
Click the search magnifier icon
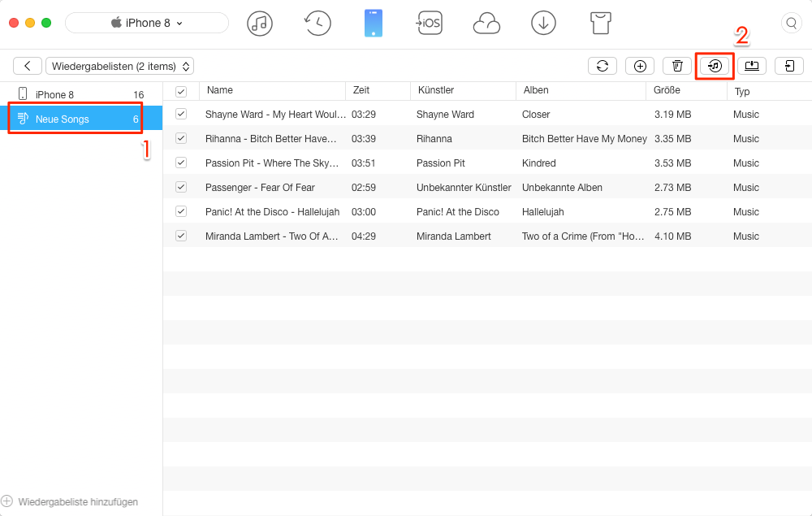coord(791,24)
